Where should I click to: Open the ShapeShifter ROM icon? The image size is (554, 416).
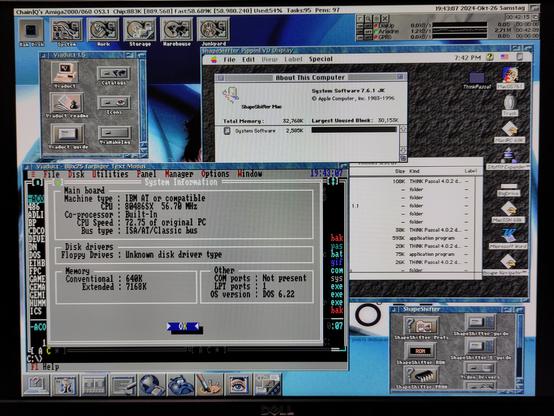pyautogui.click(x=420, y=354)
